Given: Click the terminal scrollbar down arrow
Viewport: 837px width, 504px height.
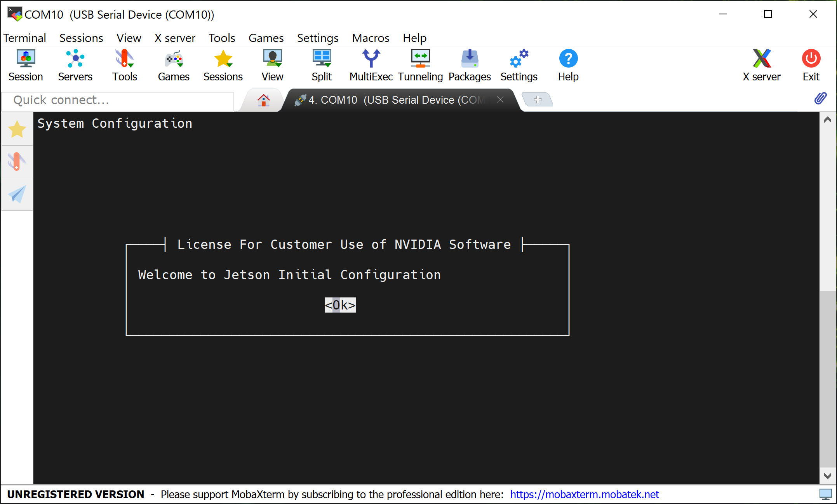Looking at the screenshot, I should pos(828,476).
